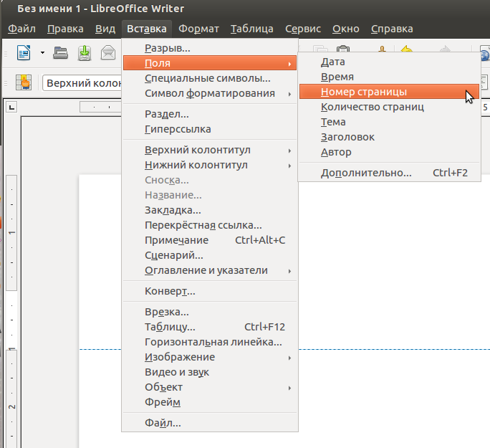Choose Видео и звук menu entry

210,372
